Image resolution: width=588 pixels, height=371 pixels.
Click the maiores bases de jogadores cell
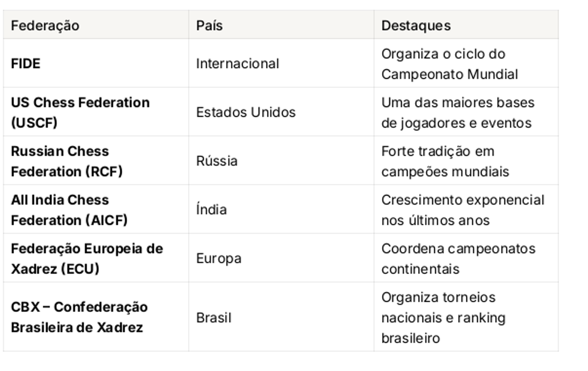point(466,112)
